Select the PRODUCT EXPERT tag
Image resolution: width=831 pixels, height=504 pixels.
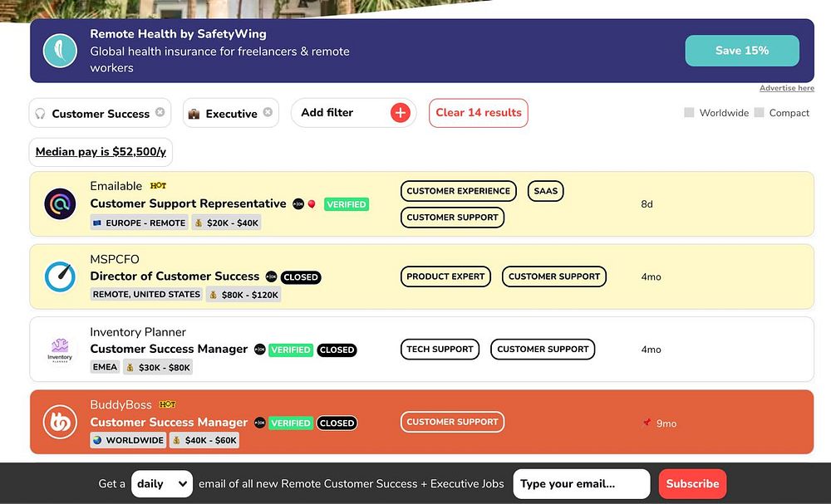(x=445, y=276)
